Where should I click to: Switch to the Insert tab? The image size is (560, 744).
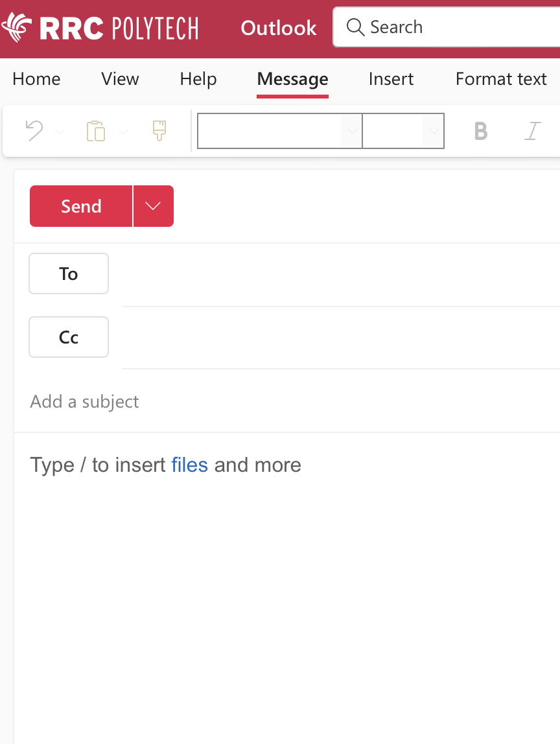(391, 78)
